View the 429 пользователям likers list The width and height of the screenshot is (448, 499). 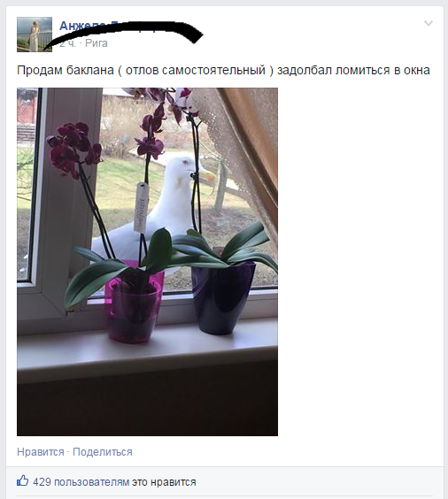click(81, 482)
